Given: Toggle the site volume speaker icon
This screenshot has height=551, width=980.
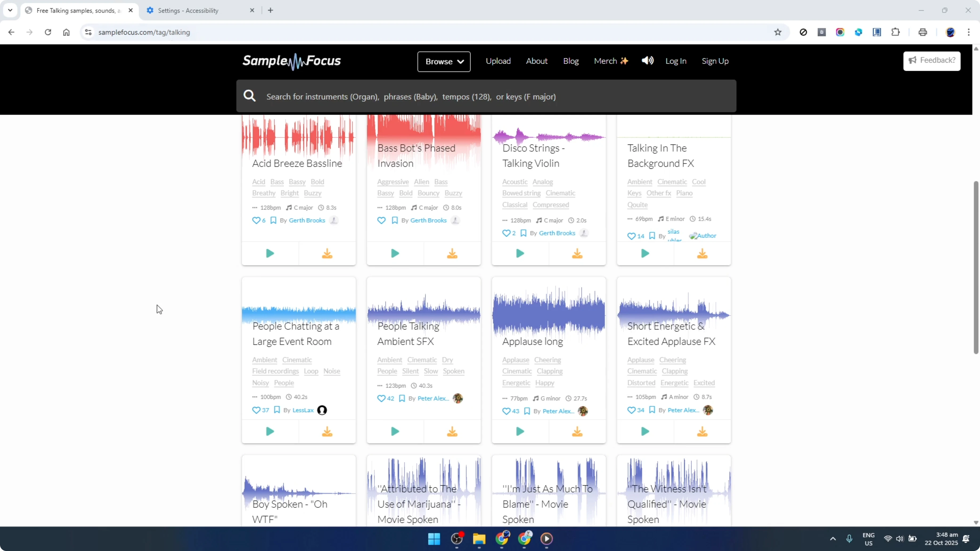Looking at the screenshot, I should click(x=647, y=60).
